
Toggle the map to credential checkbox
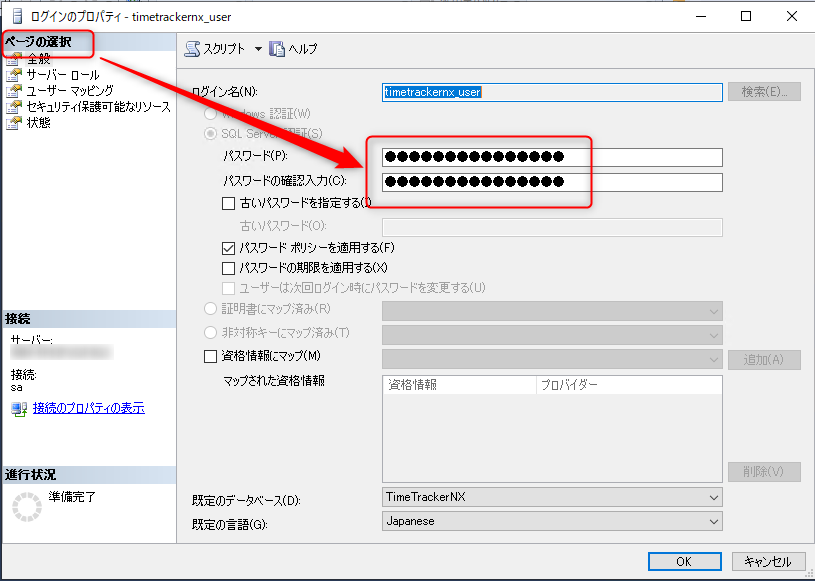click(210, 356)
